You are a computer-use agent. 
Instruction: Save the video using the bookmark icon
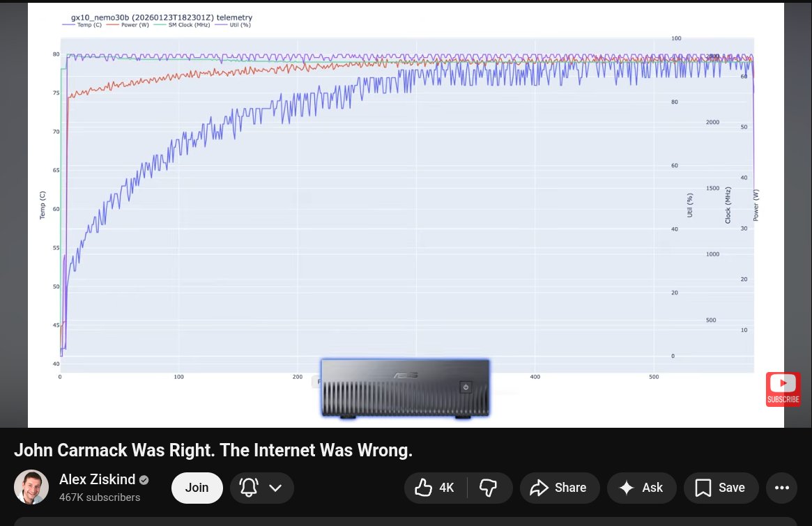tap(703, 488)
